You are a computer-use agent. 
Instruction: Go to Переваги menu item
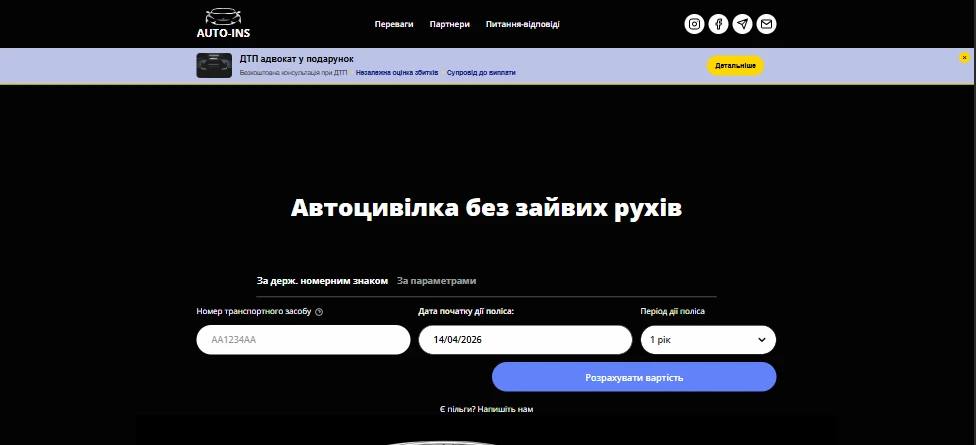(x=394, y=24)
